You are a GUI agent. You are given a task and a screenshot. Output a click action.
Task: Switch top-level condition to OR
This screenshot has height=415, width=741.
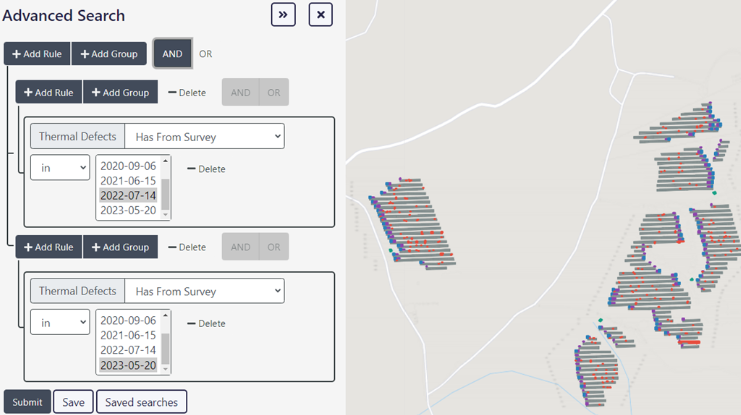(x=205, y=54)
